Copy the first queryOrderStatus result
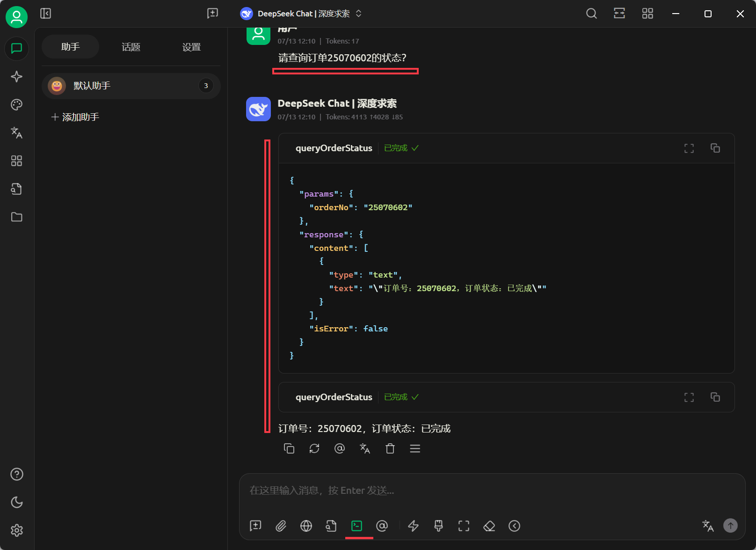This screenshot has width=756, height=550. [715, 148]
